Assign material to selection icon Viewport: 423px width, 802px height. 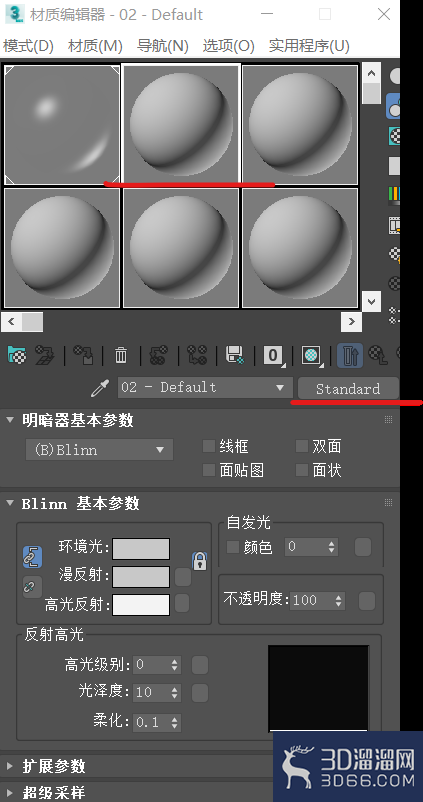pos(82,354)
